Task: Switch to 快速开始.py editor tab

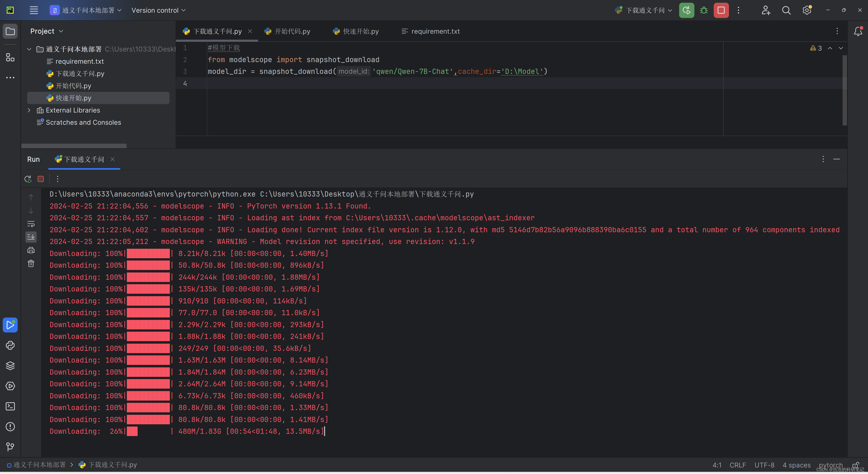Action: pyautogui.click(x=356, y=31)
